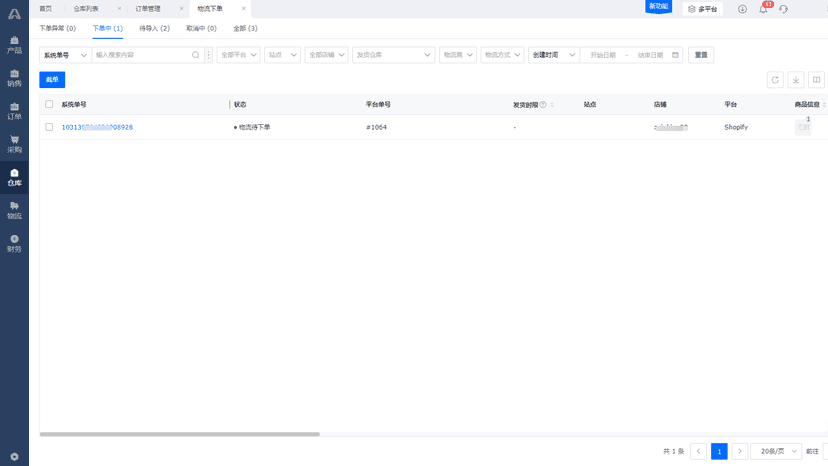
Task: Sort by the 发货时限 column arrows
Action: click(x=552, y=105)
